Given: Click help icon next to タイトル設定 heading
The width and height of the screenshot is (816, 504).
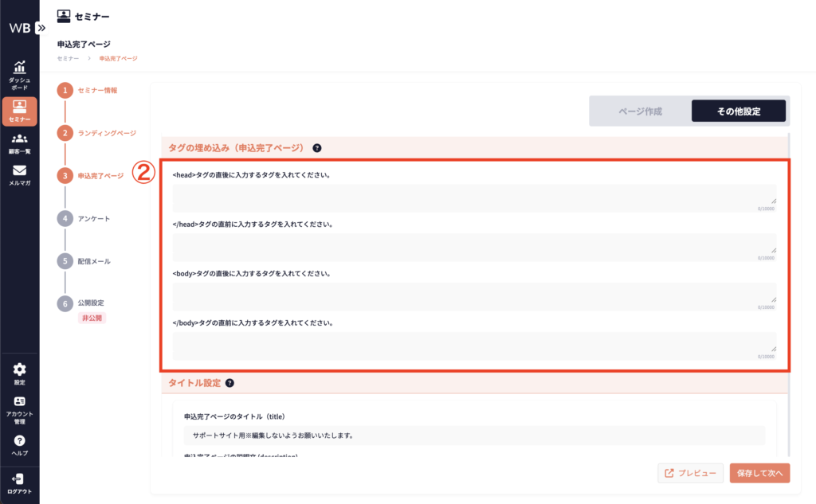Looking at the screenshot, I should click(229, 383).
